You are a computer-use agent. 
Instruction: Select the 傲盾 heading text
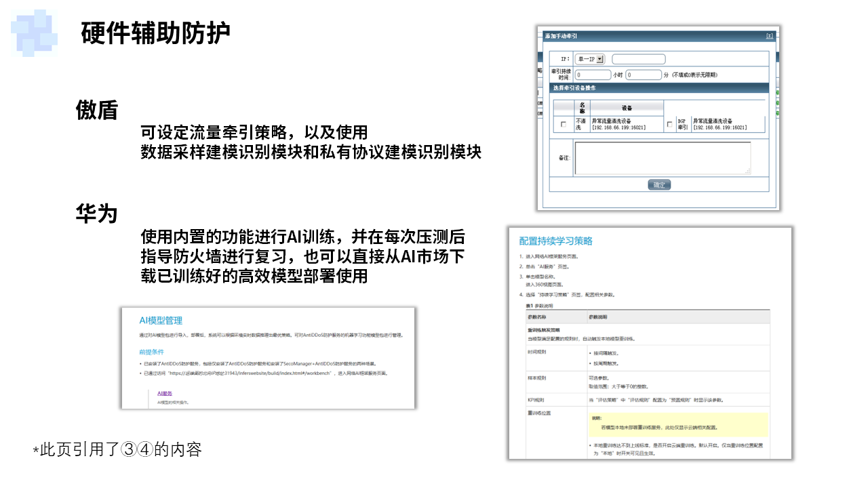click(97, 110)
